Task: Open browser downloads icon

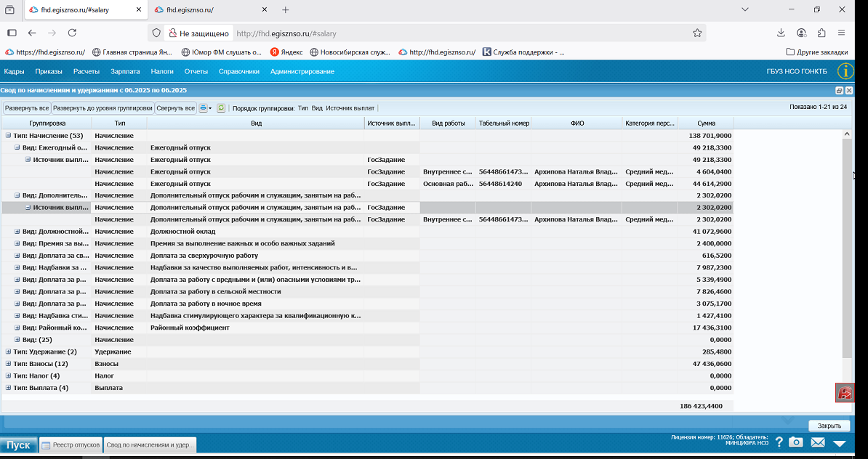Action: 781,33
